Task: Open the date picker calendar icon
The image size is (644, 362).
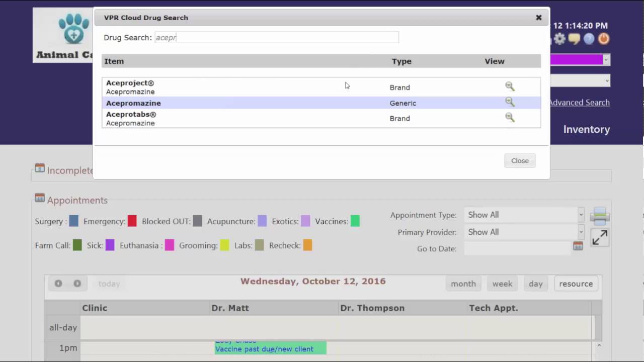Action: tap(578, 246)
